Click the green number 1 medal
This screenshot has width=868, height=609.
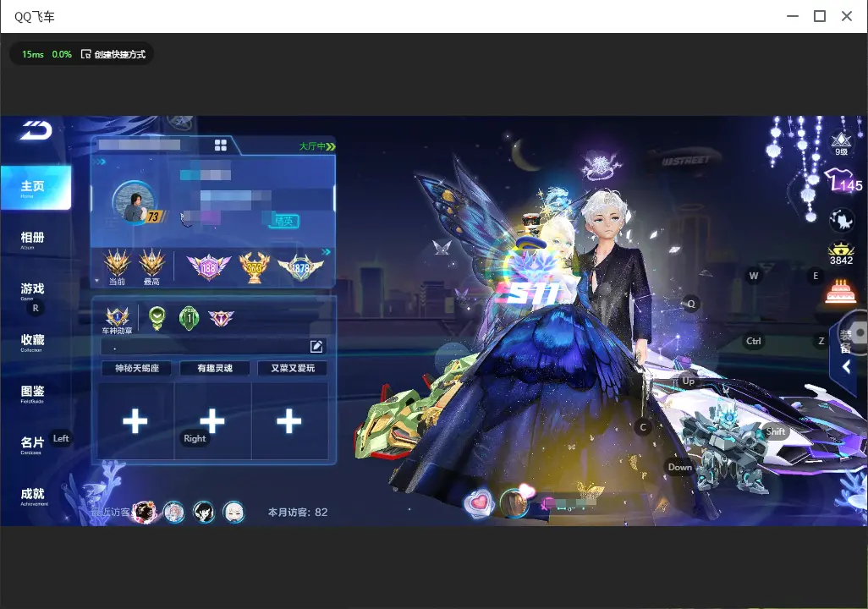click(189, 318)
